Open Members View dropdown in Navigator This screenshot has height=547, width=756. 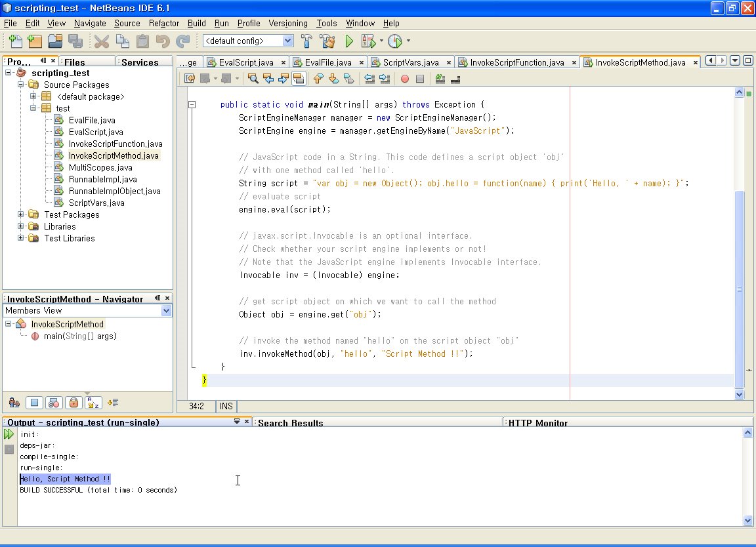[166, 311]
